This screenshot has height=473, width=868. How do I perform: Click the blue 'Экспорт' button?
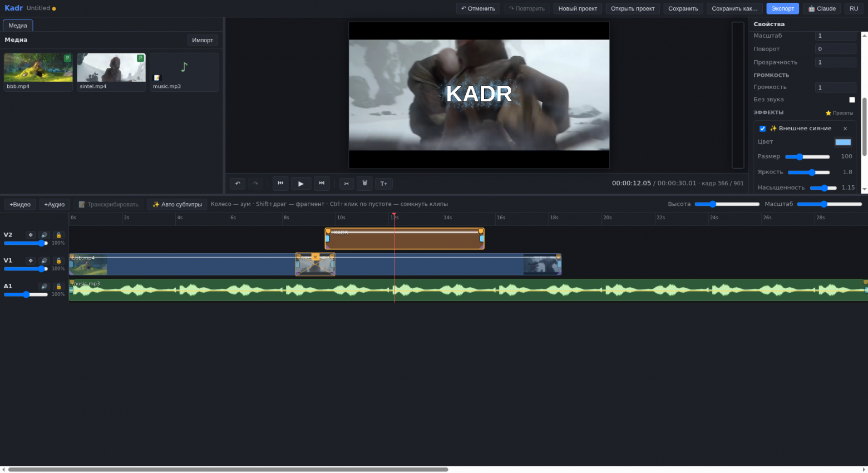tap(782, 8)
